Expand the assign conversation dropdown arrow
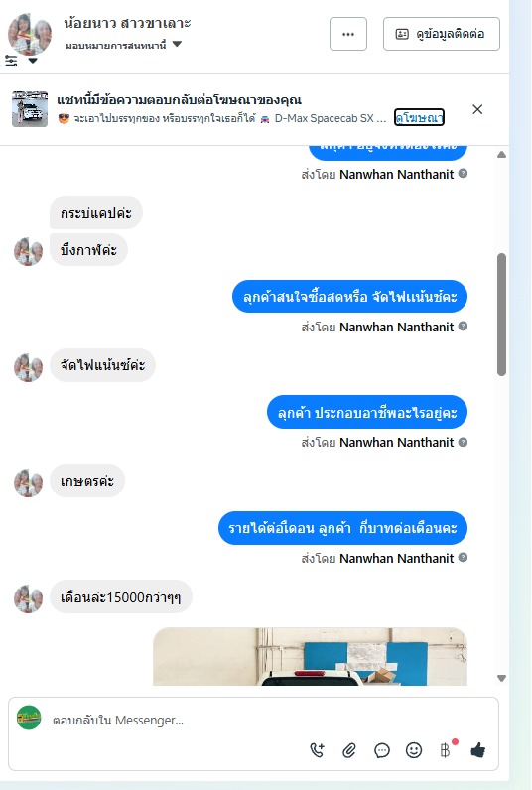 (177, 44)
